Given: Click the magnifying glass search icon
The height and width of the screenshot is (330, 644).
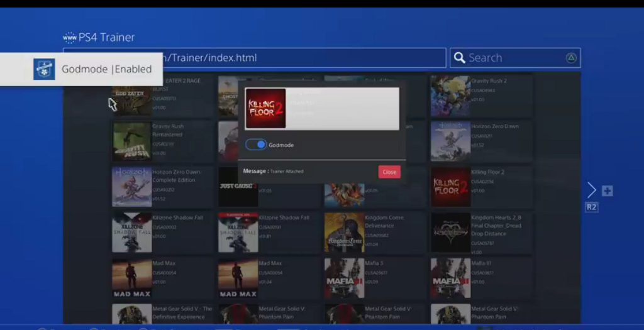Looking at the screenshot, I should 459,58.
